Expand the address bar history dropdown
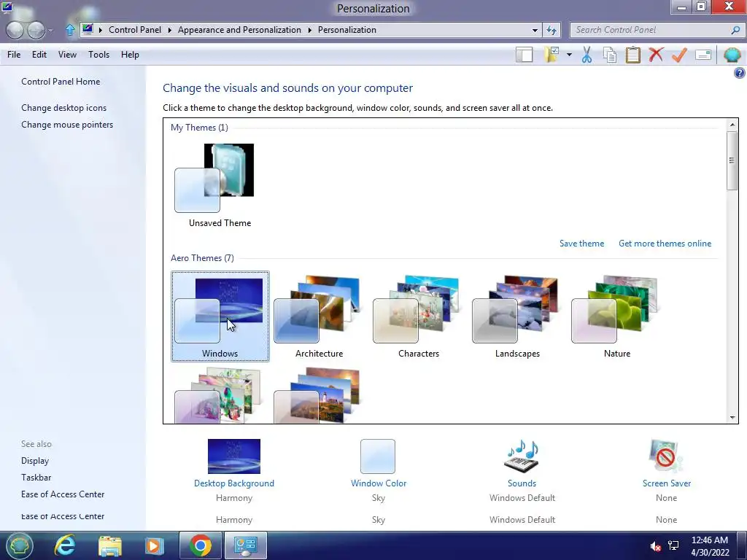 535,30
